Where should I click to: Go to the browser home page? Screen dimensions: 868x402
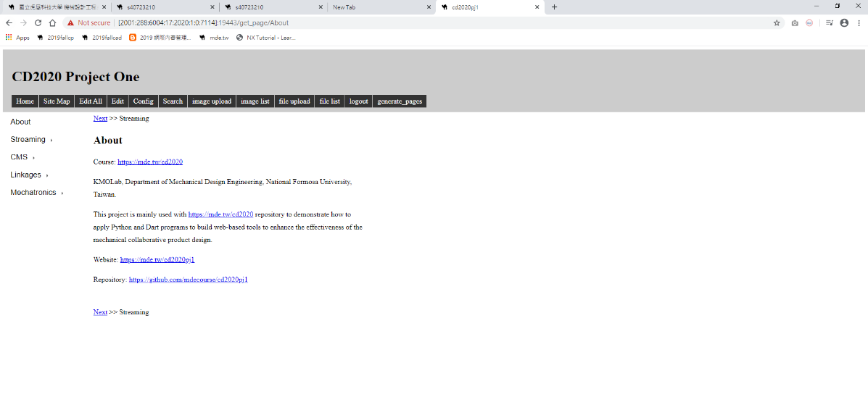click(x=52, y=22)
